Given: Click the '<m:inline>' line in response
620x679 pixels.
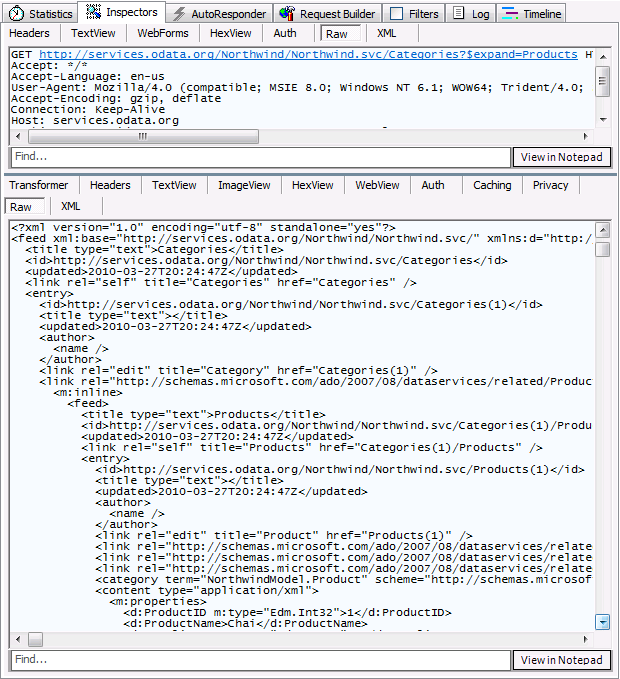Looking at the screenshot, I should 88,393.
